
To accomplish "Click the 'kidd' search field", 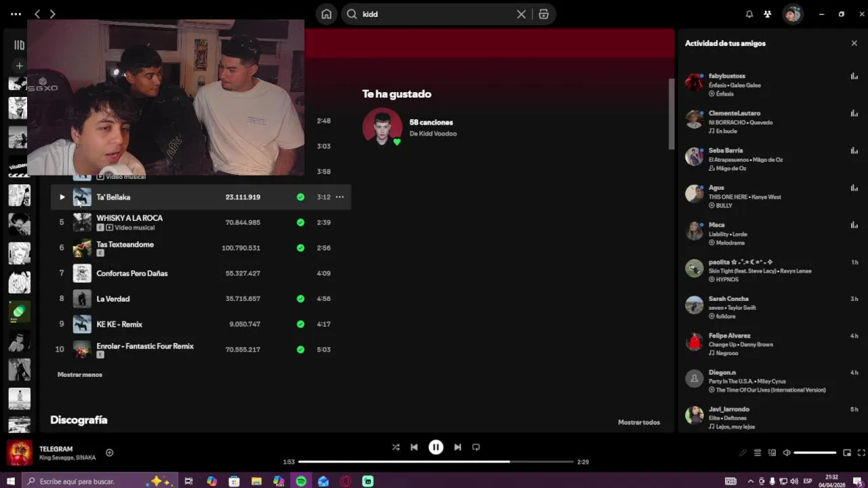I will (434, 14).
